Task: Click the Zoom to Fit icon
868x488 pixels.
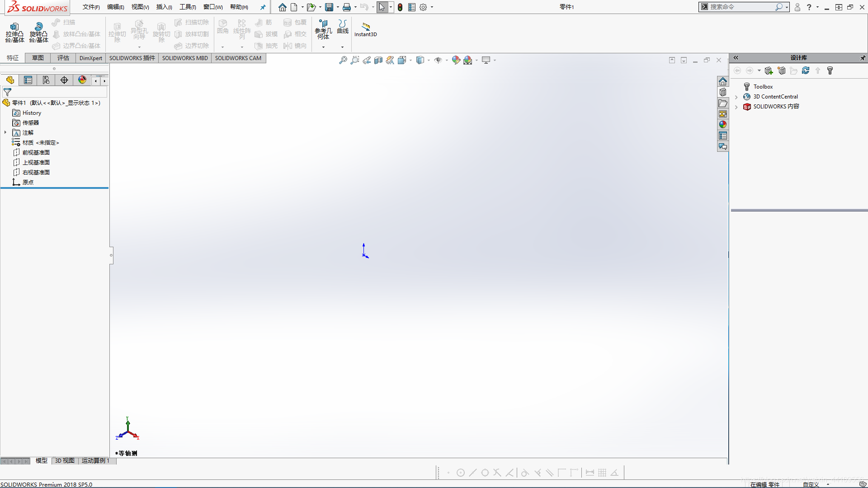Action: [x=343, y=60]
